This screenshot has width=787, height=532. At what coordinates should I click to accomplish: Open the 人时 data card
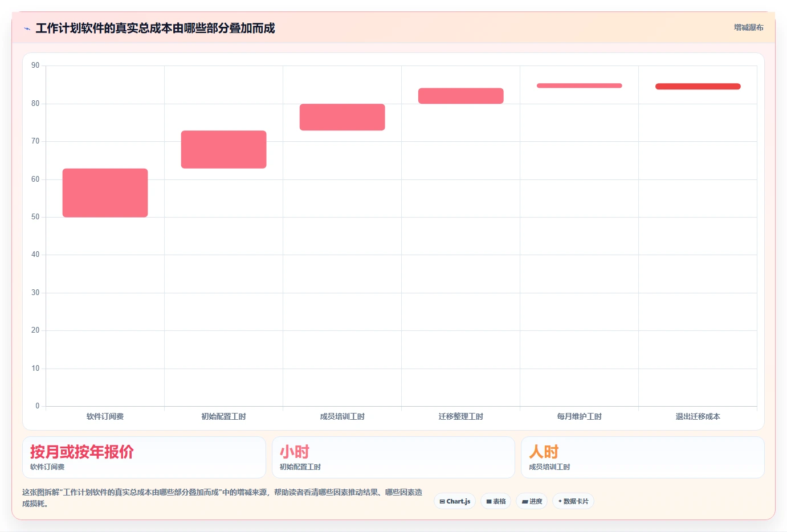point(643,457)
